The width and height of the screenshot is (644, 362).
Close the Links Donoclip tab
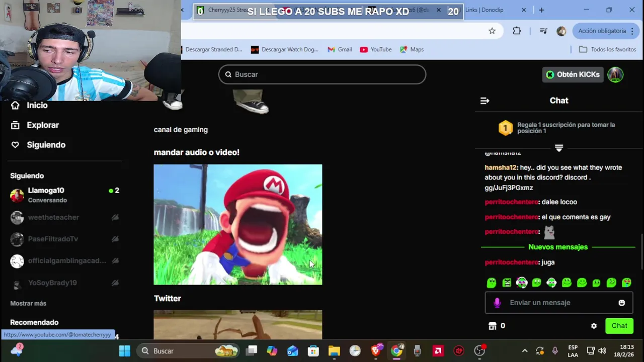coord(524,10)
